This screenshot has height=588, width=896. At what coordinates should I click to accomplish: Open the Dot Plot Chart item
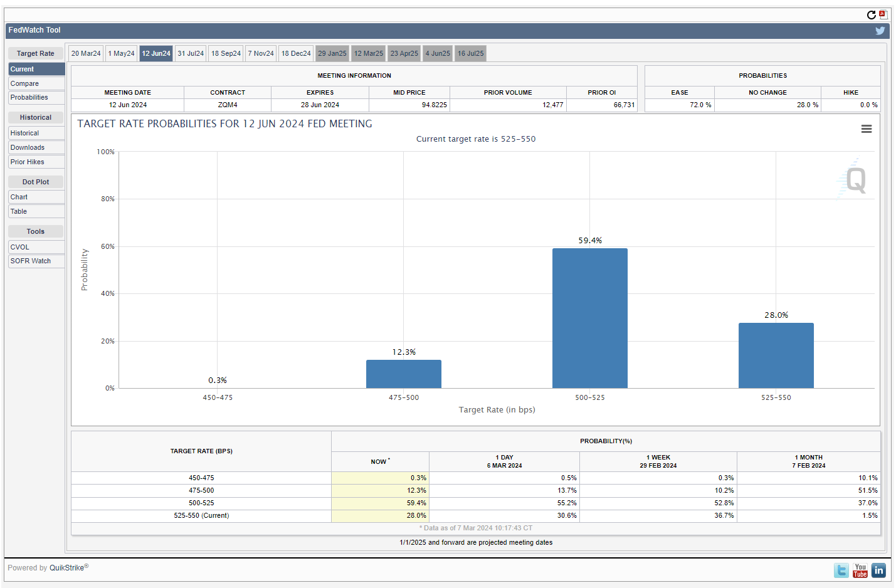19,197
